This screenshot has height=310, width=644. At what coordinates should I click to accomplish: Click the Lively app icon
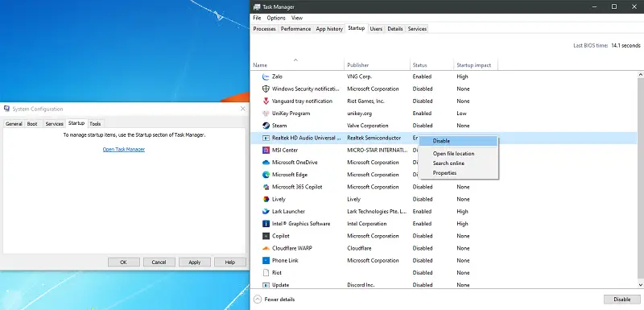click(x=266, y=199)
